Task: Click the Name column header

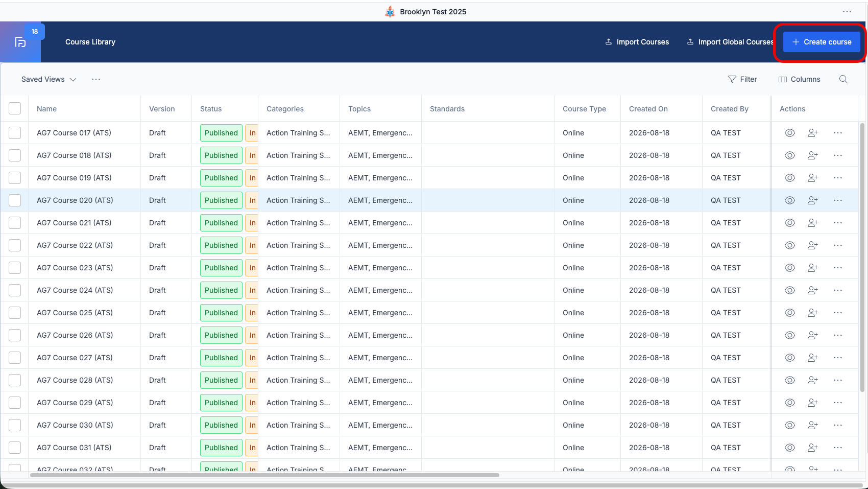Action: (46, 109)
